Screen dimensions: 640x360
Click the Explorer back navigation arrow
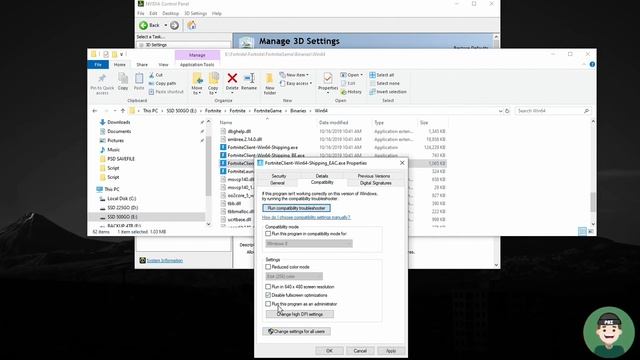pos(95,111)
